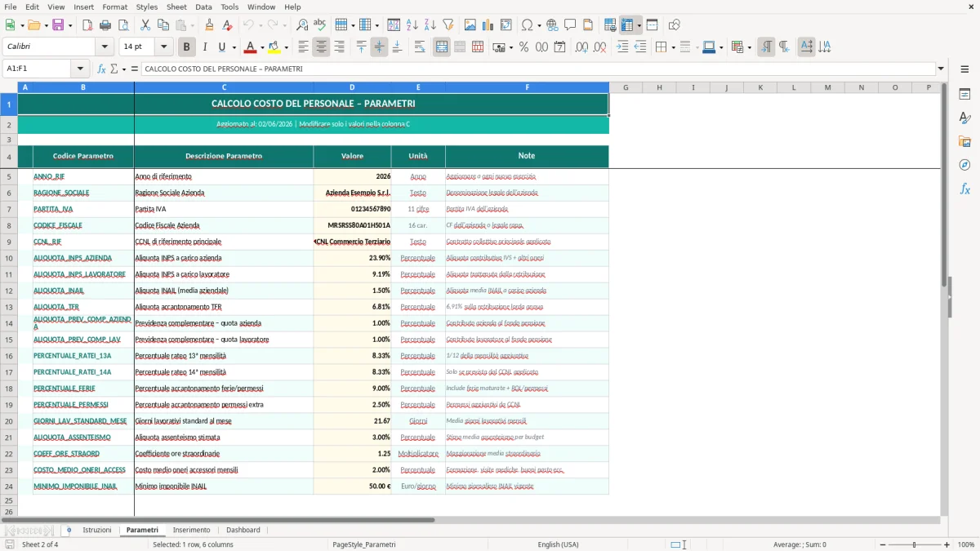The height and width of the screenshot is (551, 980).
Task: Toggle Center Vertically alignment
Action: (x=379, y=47)
